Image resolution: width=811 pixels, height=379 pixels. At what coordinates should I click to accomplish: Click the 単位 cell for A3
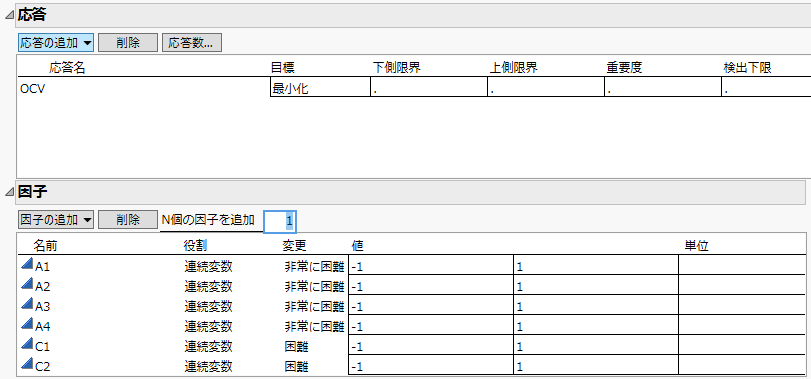(x=742, y=305)
